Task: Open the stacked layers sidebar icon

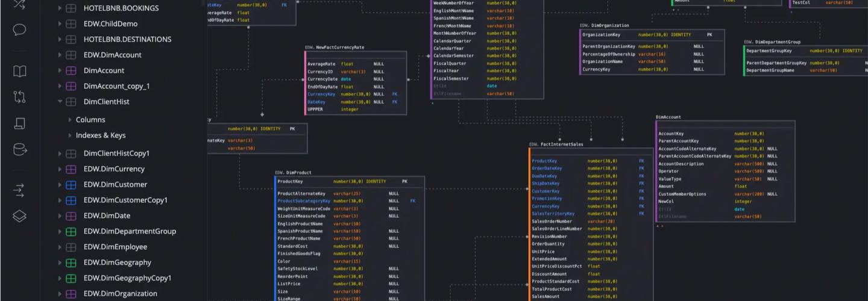Action: 19,216
